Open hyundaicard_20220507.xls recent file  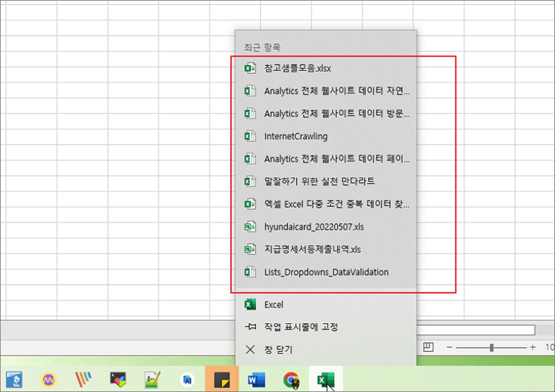click(x=325, y=227)
